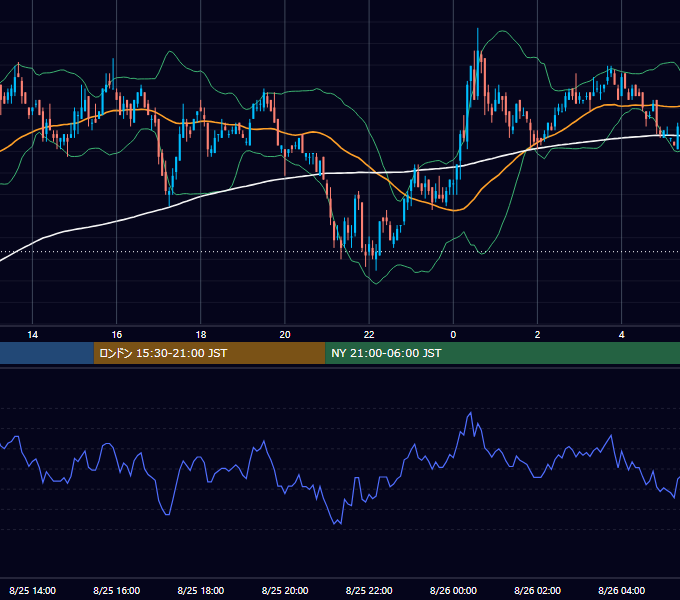Select the NY 21:00-06:00 JST session bar
Image resolution: width=680 pixels, height=600 pixels.
pos(503,353)
